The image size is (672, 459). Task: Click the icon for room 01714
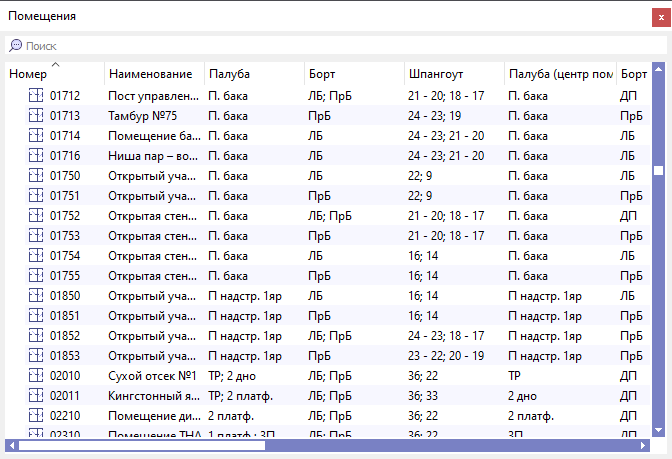click(36, 136)
